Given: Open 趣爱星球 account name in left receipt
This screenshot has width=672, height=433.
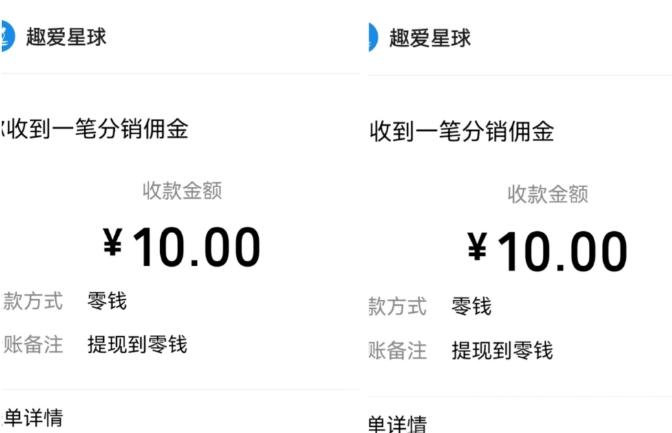Looking at the screenshot, I should pos(66,37).
